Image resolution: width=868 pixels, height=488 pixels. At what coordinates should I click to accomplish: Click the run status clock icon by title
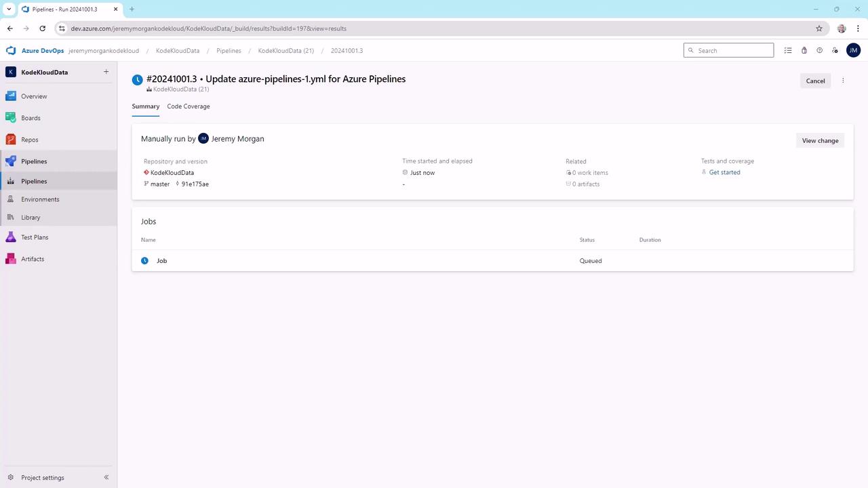click(137, 80)
